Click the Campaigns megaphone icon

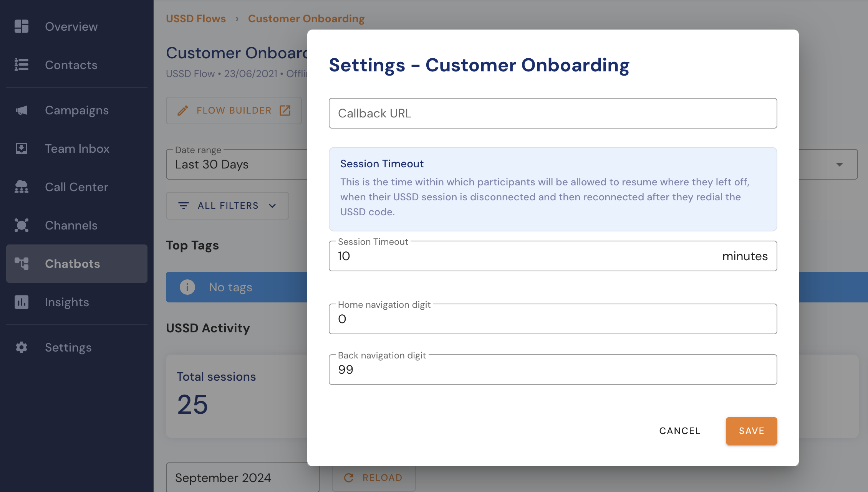click(x=22, y=110)
